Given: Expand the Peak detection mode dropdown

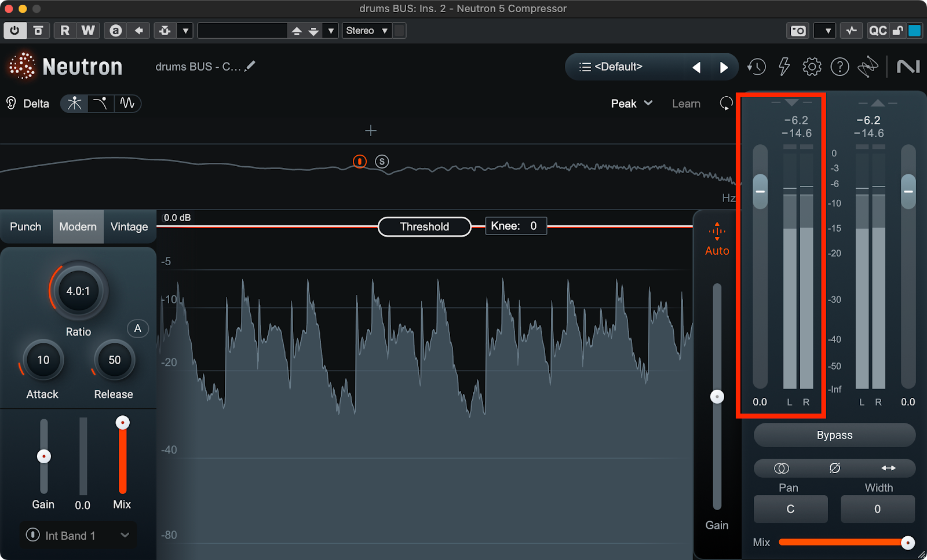Looking at the screenshot, I should [632, 104].
